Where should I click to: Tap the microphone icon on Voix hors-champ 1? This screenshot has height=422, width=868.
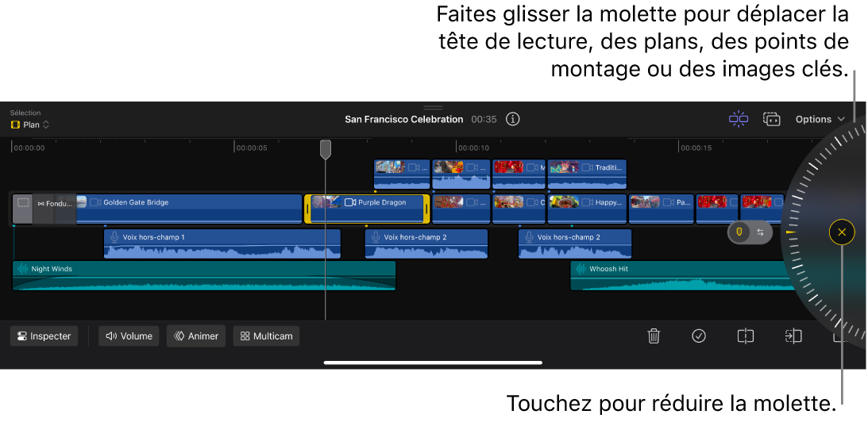pos(114,237)
